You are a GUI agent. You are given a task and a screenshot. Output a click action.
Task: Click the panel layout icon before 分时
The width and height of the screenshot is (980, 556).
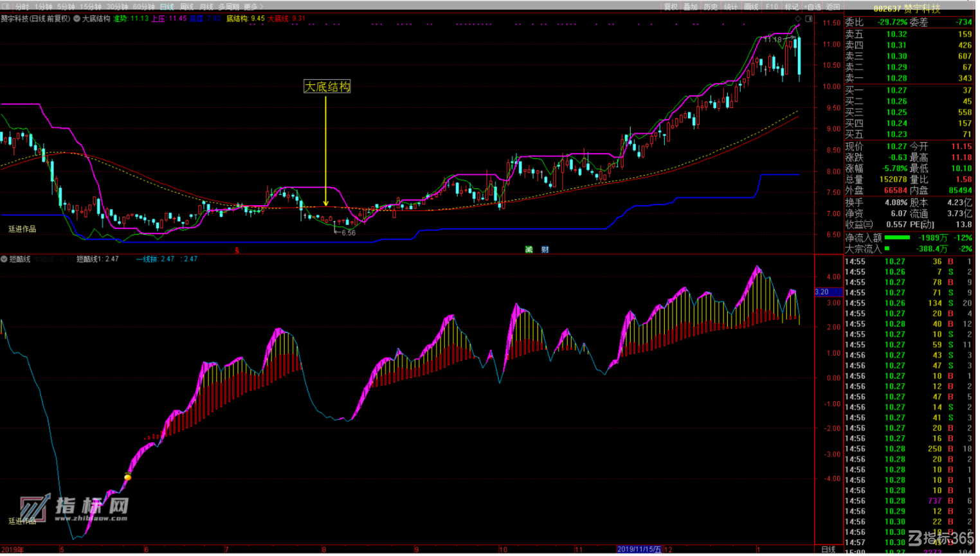pos(6,6)
